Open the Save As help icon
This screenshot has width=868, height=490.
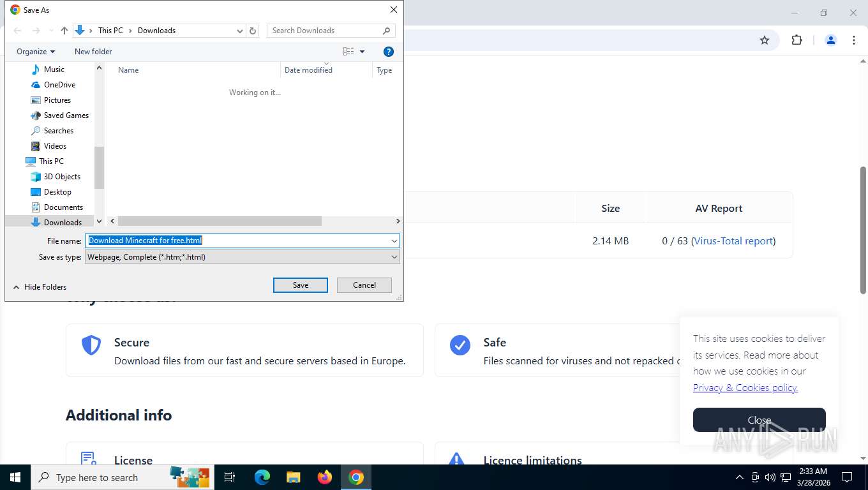pyautogui.click(x=388, y=52)
